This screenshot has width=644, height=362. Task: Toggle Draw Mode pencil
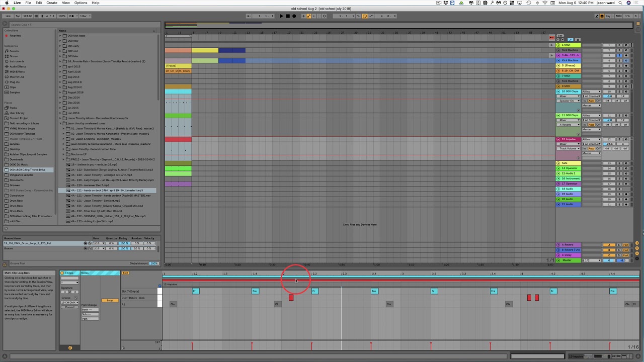point(597,16)
